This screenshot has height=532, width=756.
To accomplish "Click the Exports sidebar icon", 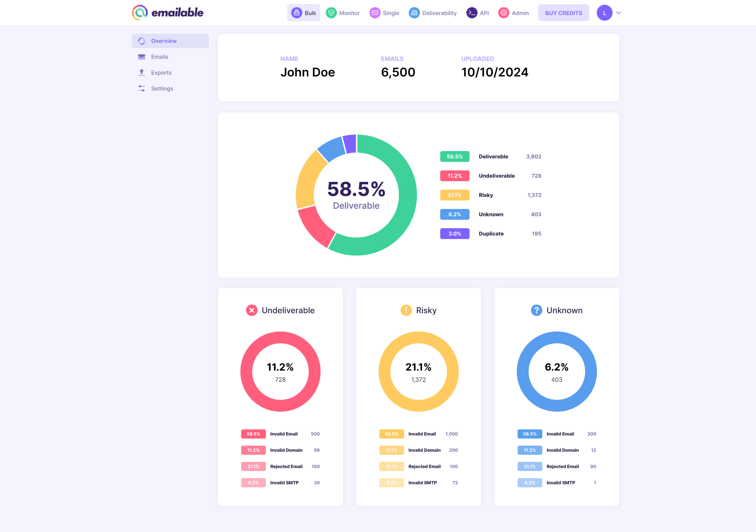I will tap(142, 72).
